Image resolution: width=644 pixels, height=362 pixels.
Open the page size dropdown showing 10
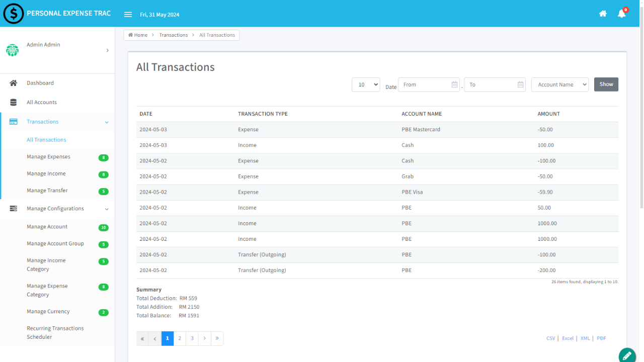click(x=365, y=84)
